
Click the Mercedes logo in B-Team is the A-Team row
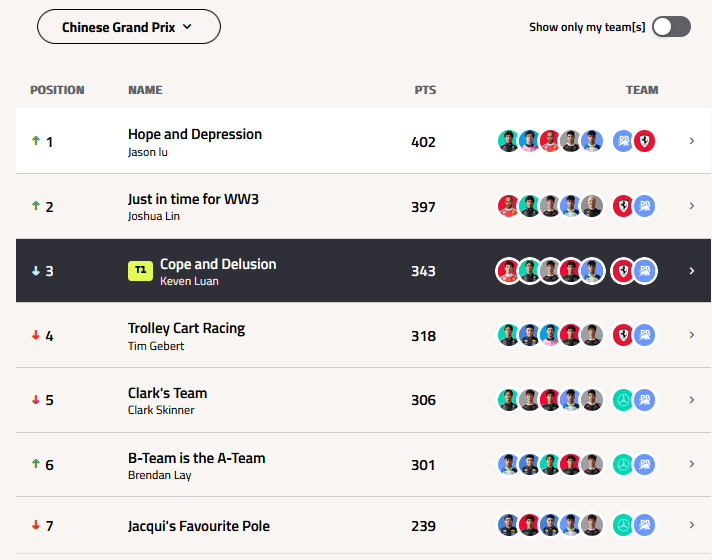point(623,464)
